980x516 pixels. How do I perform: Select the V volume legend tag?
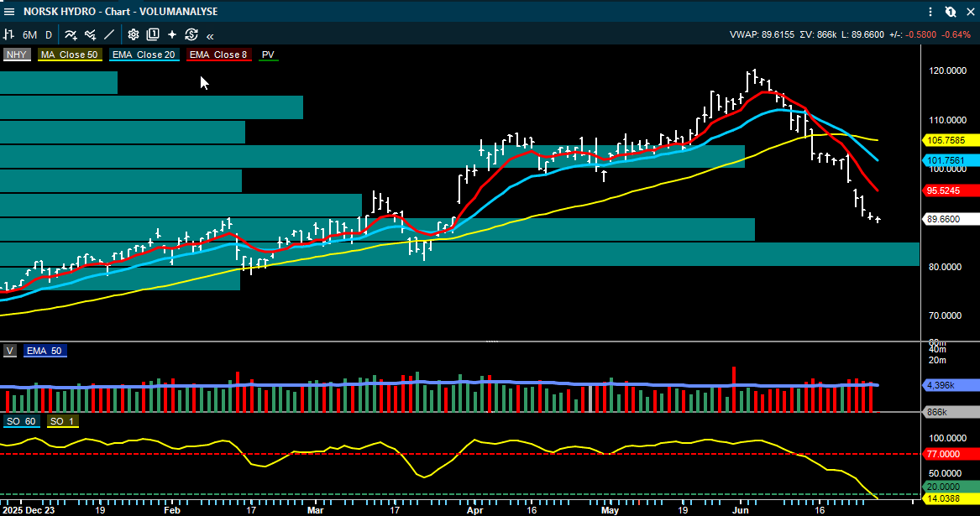[9, 351]
